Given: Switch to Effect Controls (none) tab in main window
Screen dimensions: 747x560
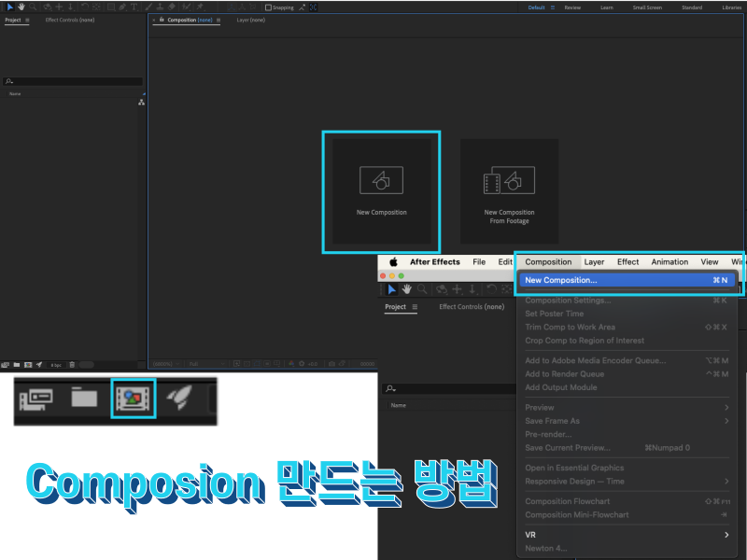Looking at the screenshot, I should point(70,20).
